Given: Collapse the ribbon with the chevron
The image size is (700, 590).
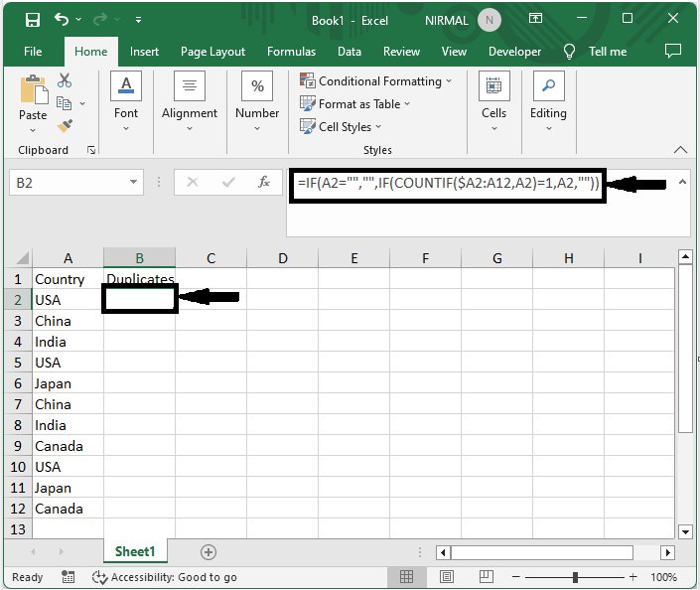Looking at the screenshot, I should click(680, 150).
